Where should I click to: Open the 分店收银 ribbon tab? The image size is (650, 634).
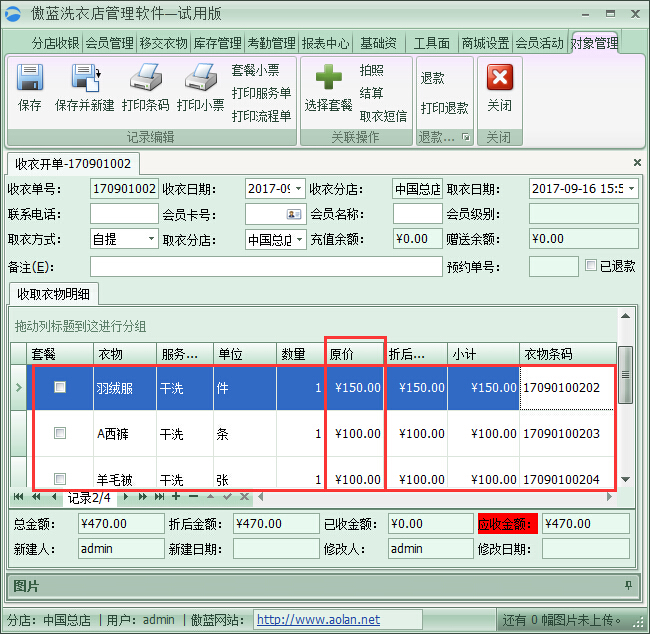click(56, 43)
